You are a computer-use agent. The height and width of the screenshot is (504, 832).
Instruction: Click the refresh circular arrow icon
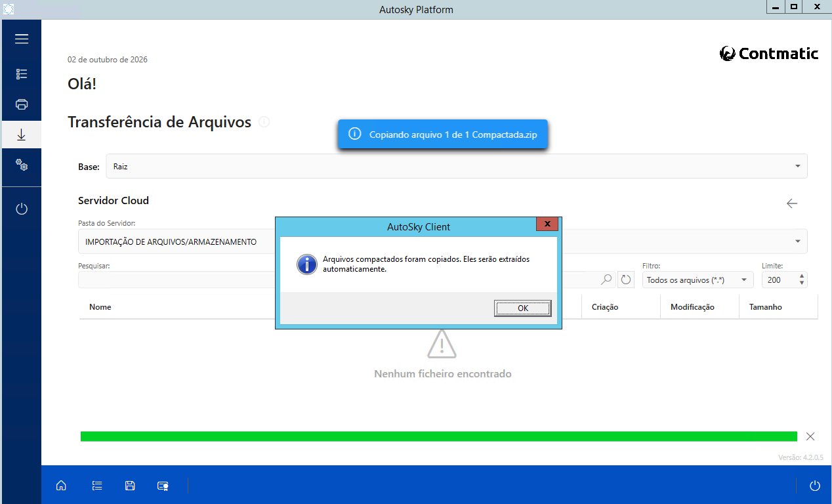(x=626, y=280)
